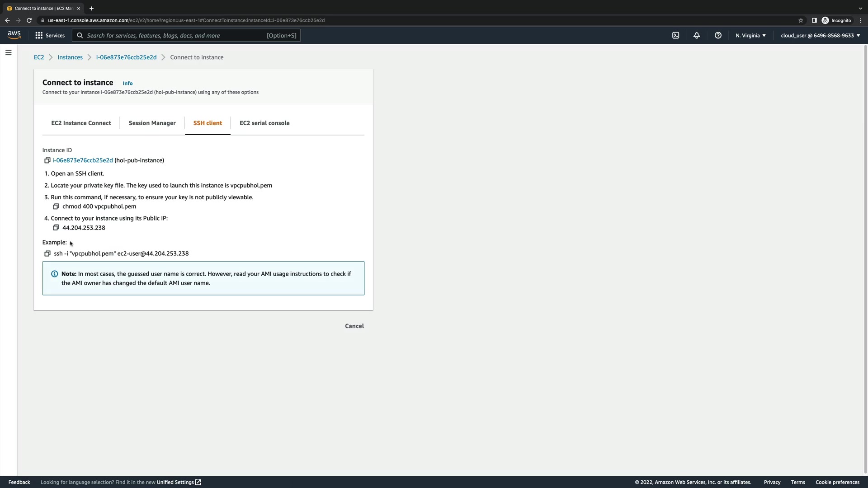The width and height of the screenshot is (868, 488).
Task: Copy the public IP address 44.204.253.238
Action: tap(56, 228)
